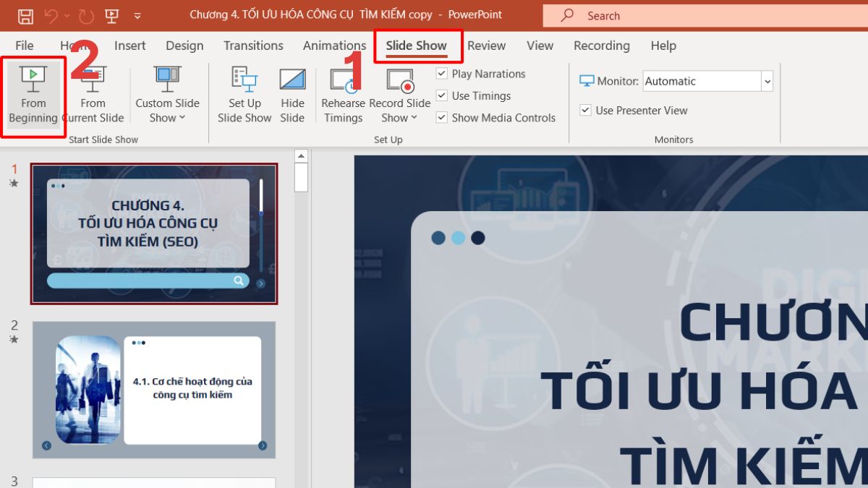The width and height of the screenshot is (868, 488).
Task: Click the Hide Slide button
Action: (292, 95)
